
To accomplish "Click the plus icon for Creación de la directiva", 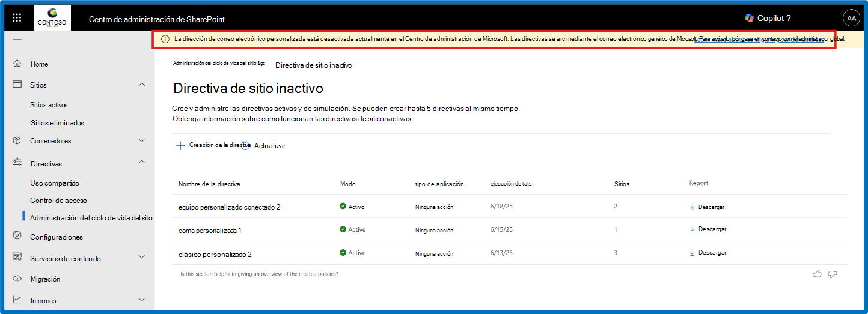I will click(x=180, y=145).
